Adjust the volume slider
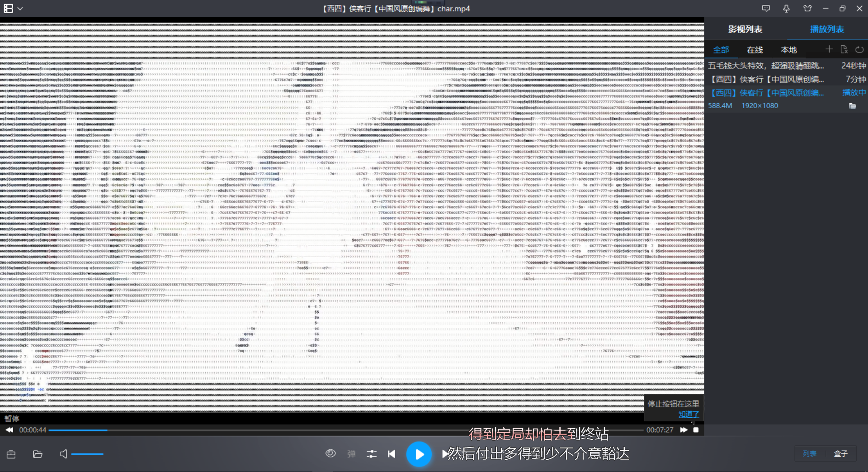The width and height of the screenshot is (868, 472). click(x=87, y=454)
